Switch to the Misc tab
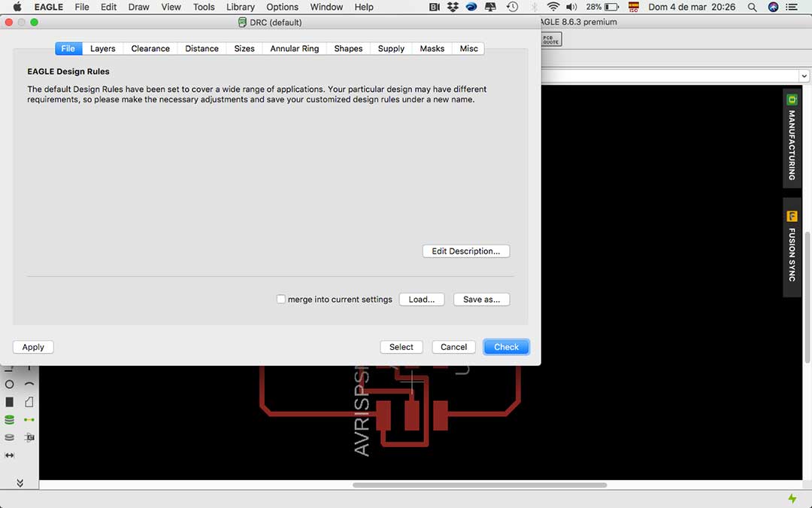 tap(468, 48)
